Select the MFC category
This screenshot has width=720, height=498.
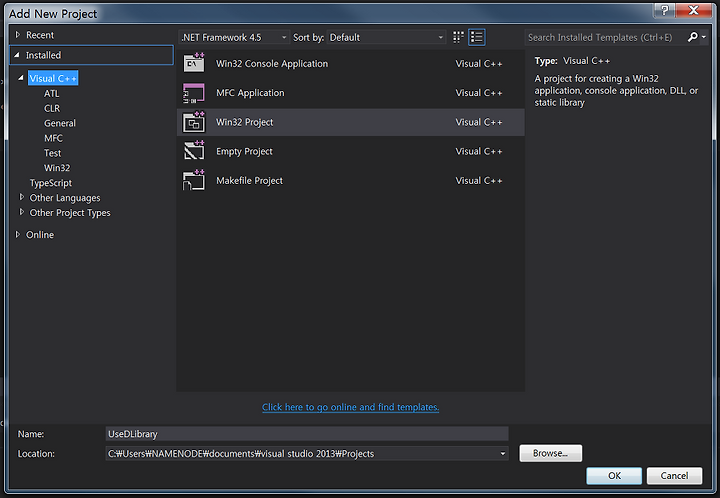(x=53, y=138)
